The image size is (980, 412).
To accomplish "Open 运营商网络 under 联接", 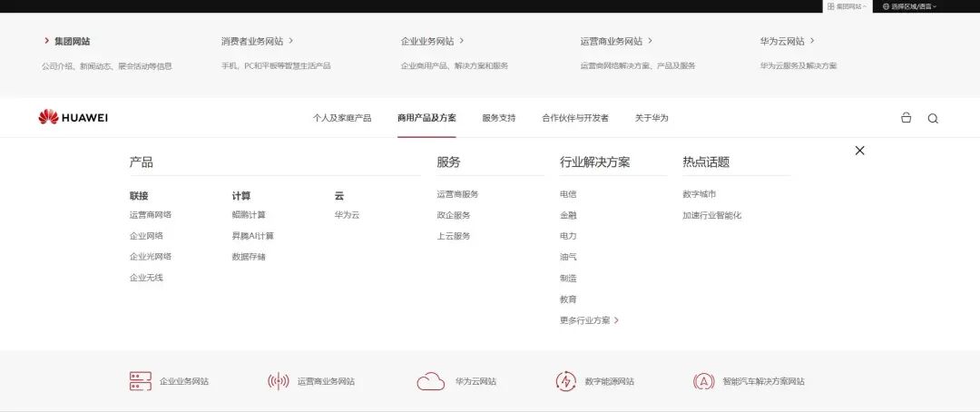I will tap(151, 214).
